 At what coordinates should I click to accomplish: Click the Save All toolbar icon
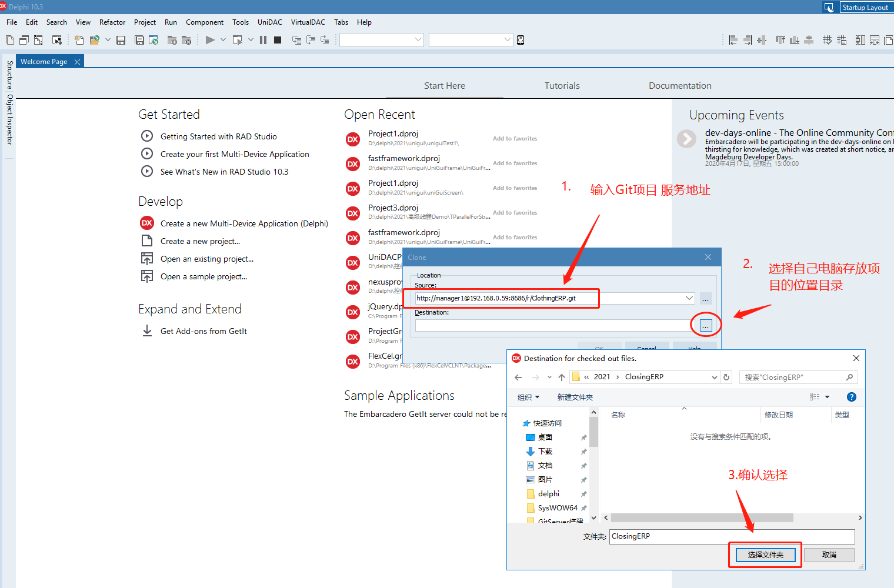coord(139,40)
